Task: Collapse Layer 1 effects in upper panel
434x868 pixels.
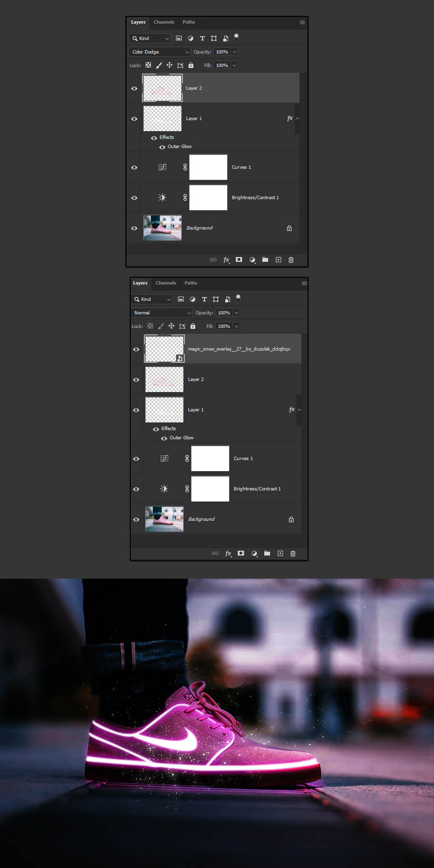Action: [297, 119]
